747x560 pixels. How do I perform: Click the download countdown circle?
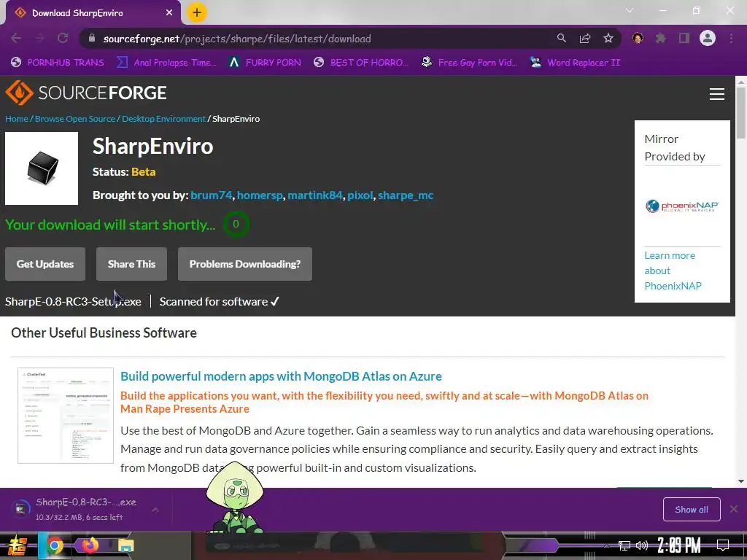click(x=236, y=225)
